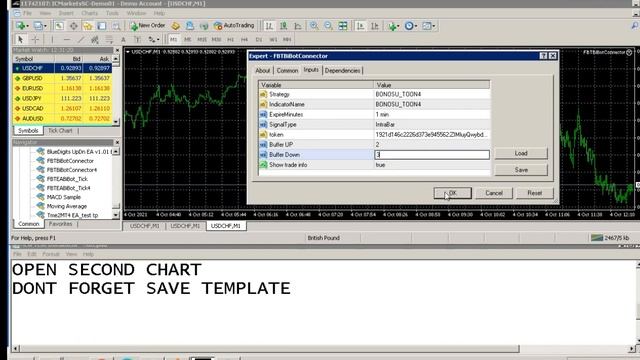Open the Tools menu

[x=112, y=13]
